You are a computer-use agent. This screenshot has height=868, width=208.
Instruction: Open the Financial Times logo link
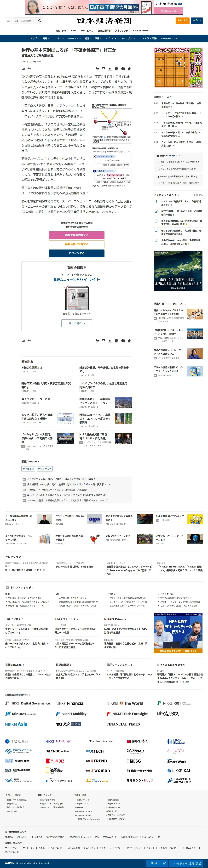pyautogui.click(x=123, y=724)
